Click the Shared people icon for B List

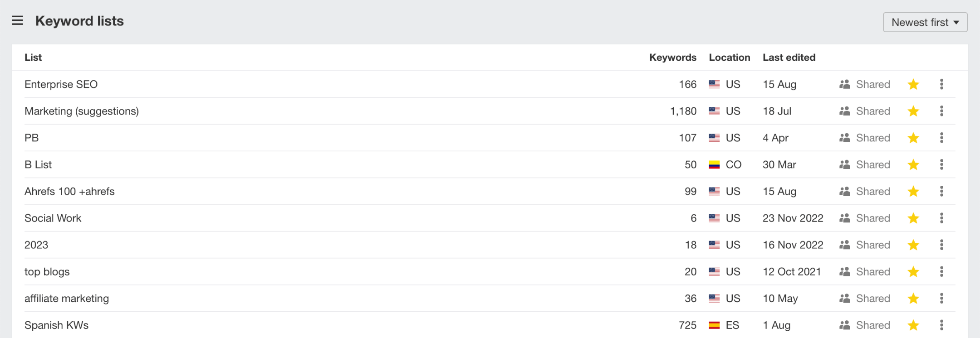click(x=845, y=164)
